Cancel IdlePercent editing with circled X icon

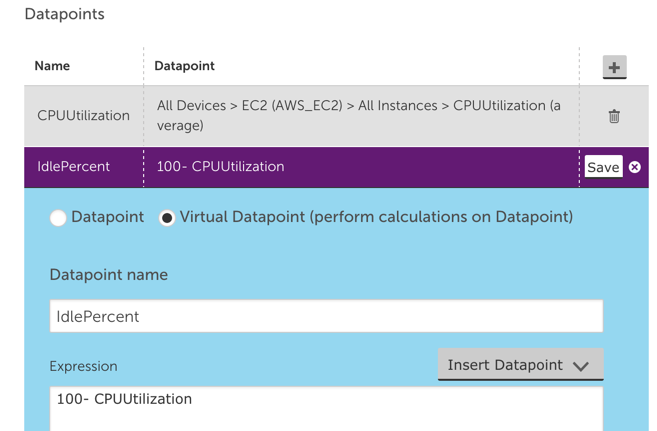[635, 167]
